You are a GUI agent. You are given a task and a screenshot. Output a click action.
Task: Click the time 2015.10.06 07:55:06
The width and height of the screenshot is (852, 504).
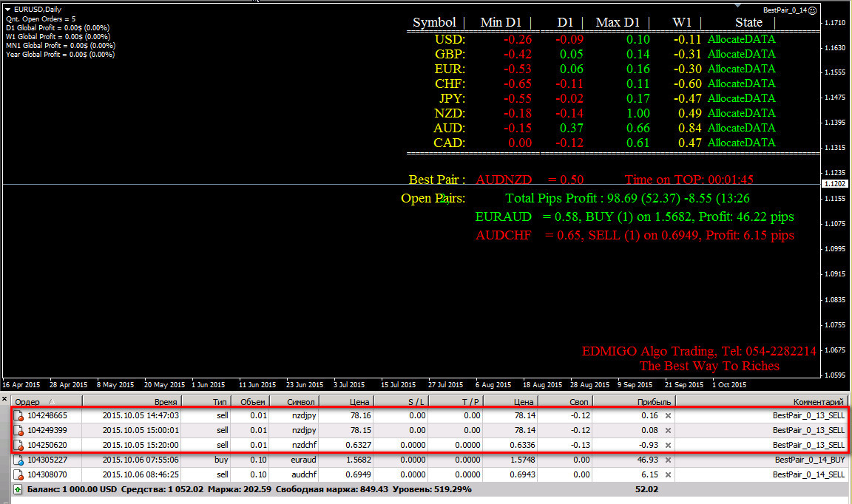tap(141, 460)
